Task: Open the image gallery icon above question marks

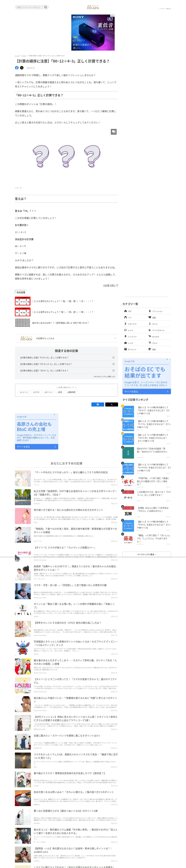Action: click(x=114, y=132)
